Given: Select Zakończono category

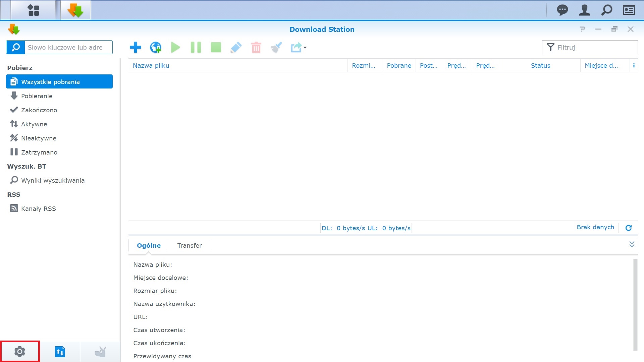Looking at the screenshot, I should click(x=59, y=110).
